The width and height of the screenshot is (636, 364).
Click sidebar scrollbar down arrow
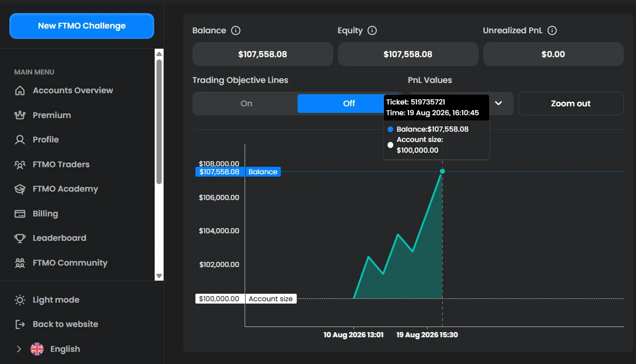point(159,276)
